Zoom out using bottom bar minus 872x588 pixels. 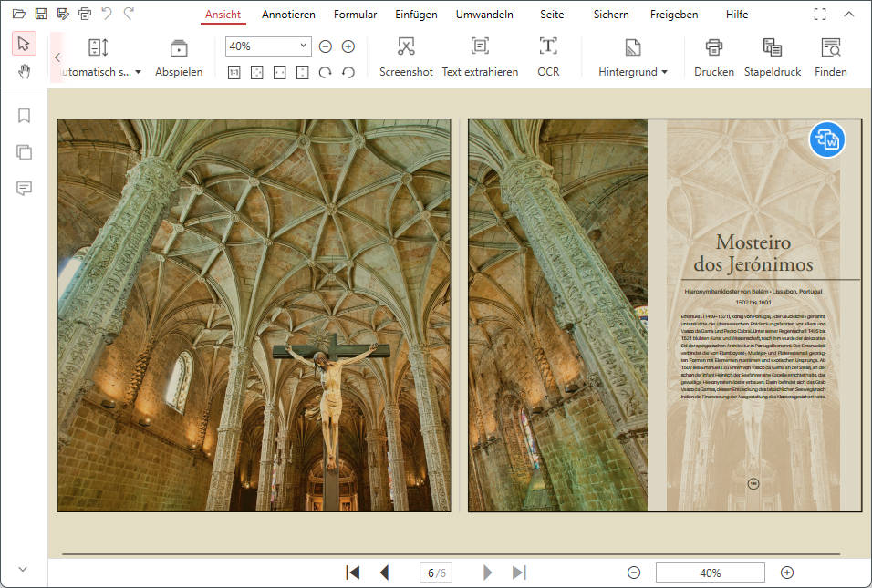pyautogui.click(x=634, y=573)
